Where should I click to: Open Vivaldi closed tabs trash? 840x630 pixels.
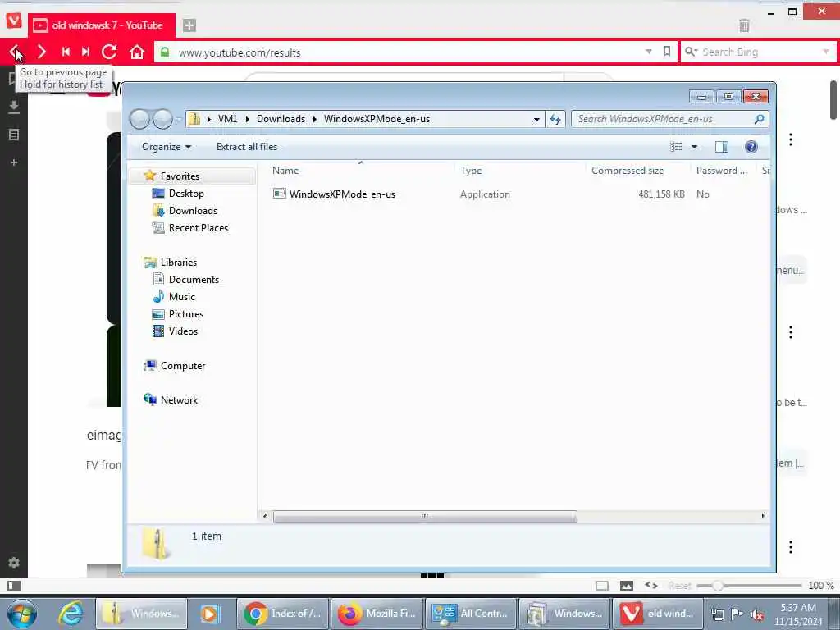744,25
